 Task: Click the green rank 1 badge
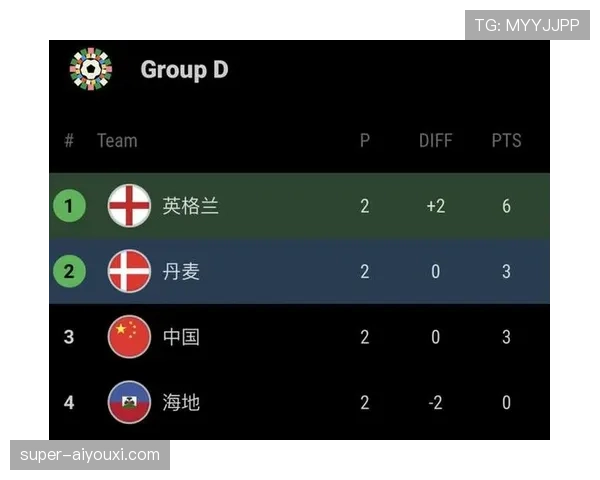(69, 206)
